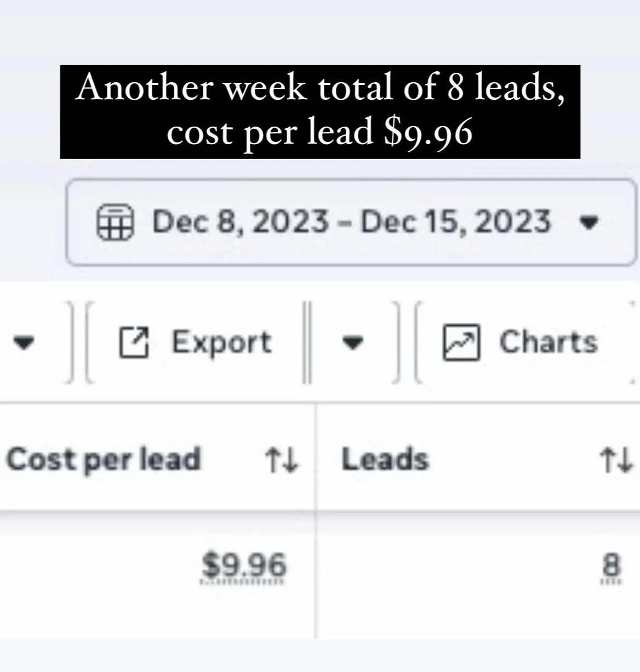Image resolution: width=640 pixels, height=672 pixels.
Task: Open the Dec 8 – Dec 15, 2023 date range
Action: coord(351,222)
